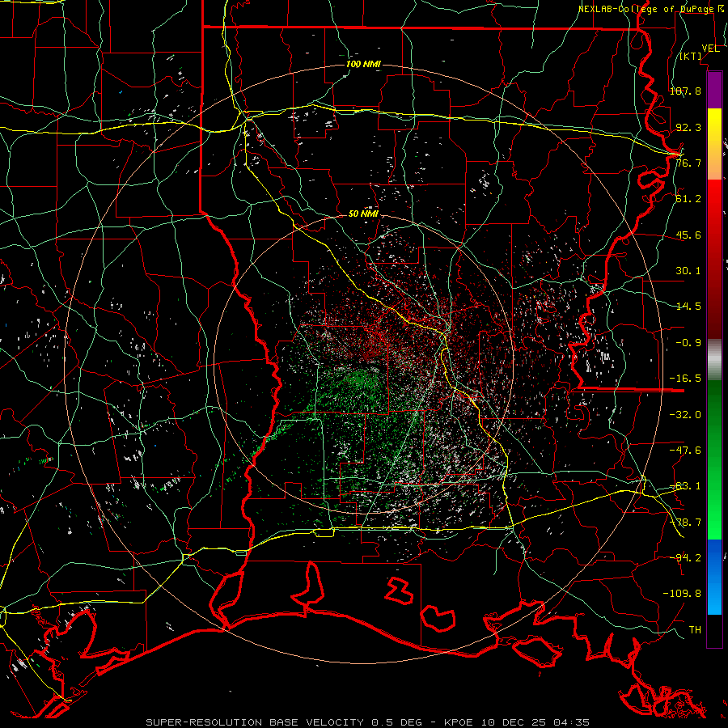Viewport: 728px width, 728px height.
Task: Pick the bright red segment of the color bar
Action: pyautogui.click(x=714, y=205)
